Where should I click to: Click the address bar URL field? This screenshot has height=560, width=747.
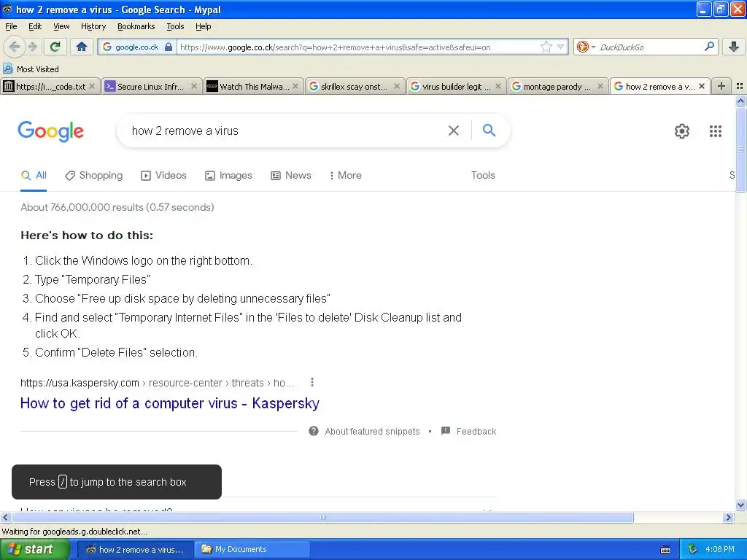point(357,47)
